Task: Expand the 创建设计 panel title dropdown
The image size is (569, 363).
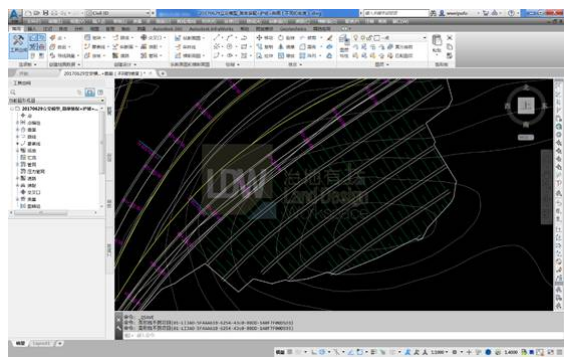Action: click(124, 64)
